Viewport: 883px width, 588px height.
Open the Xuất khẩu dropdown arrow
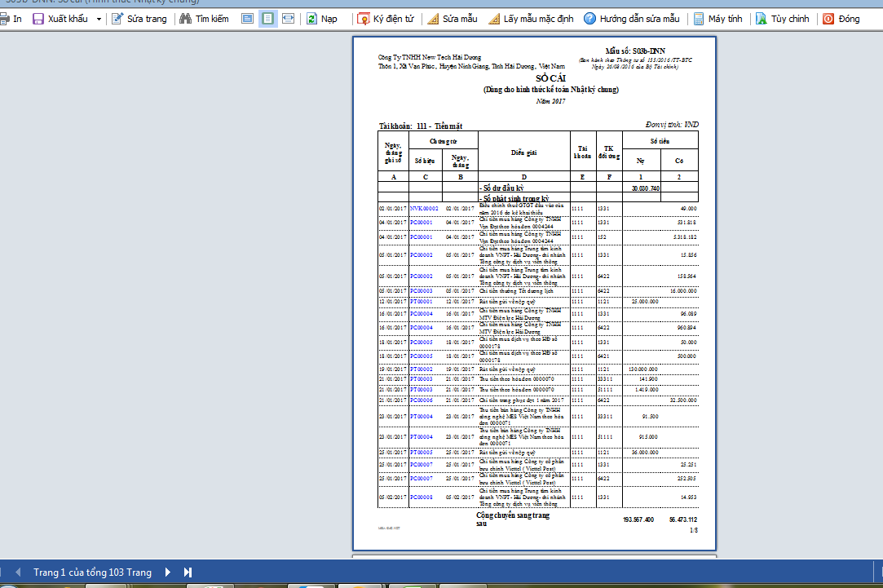pyautogui.click(x=99, y=19)
